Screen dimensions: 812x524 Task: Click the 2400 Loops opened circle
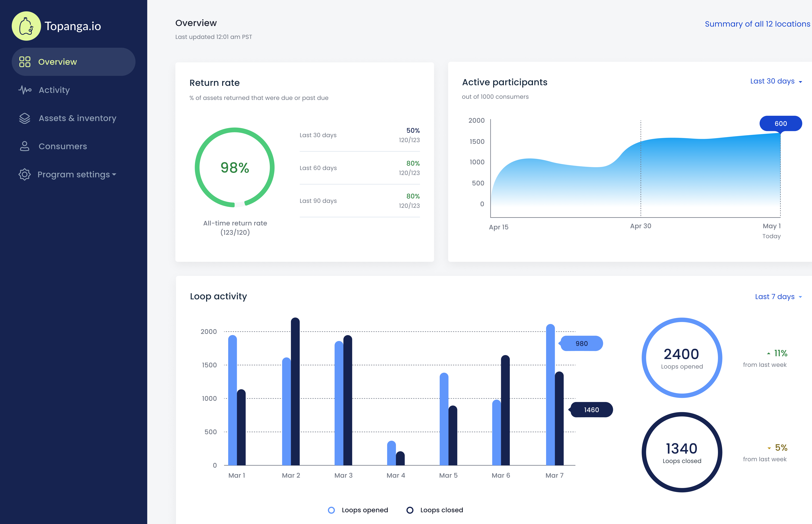(682, 358)
